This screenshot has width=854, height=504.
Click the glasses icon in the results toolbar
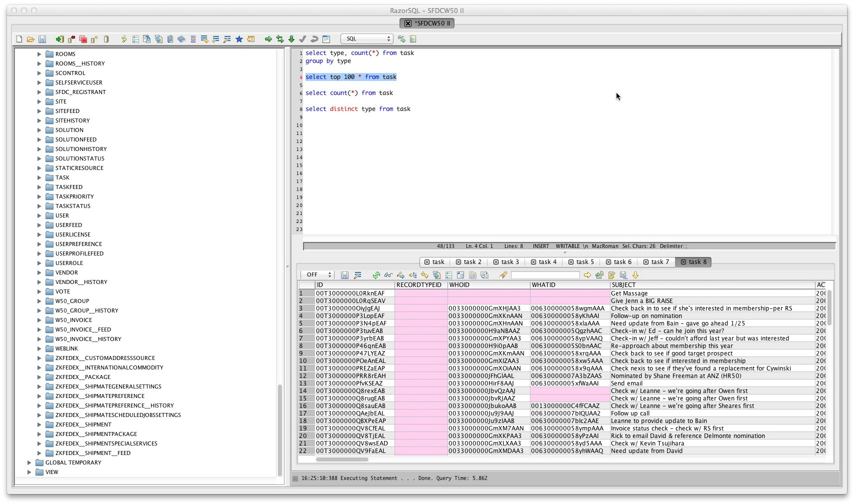(388, 275)
